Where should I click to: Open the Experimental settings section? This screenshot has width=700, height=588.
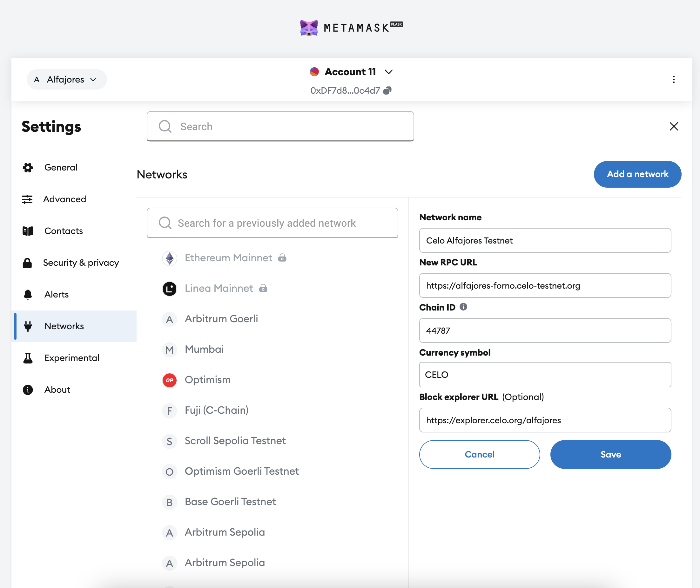[72, 358]
